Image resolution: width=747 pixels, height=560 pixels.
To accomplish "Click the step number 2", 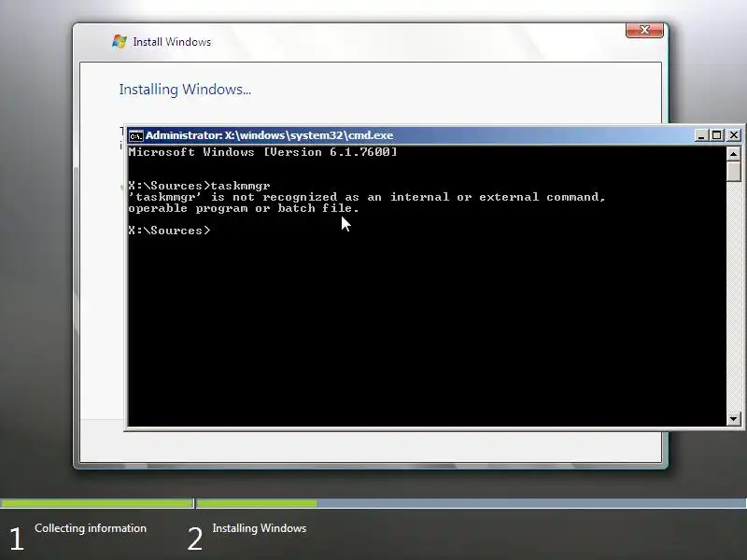I will [x=195, y=539].
